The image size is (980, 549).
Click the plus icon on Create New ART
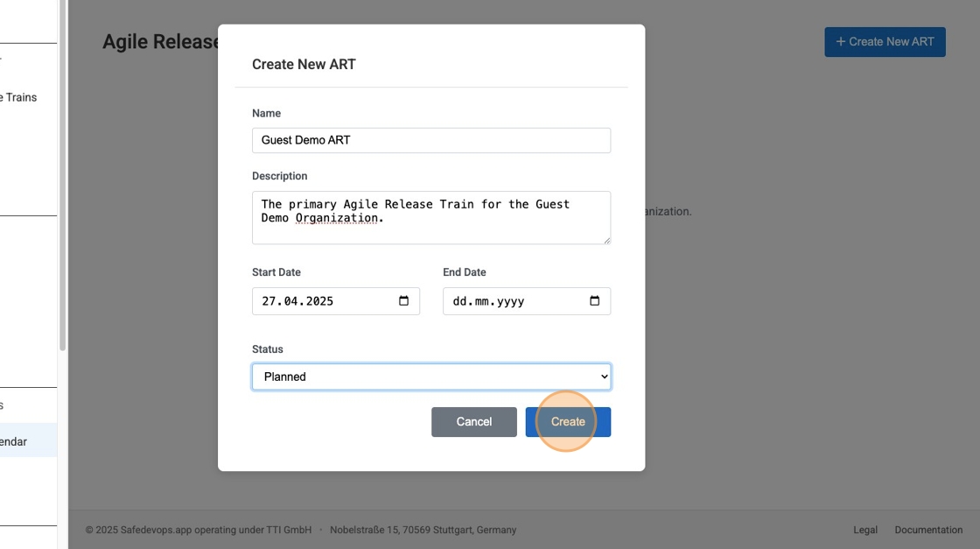tap(841, 41)
